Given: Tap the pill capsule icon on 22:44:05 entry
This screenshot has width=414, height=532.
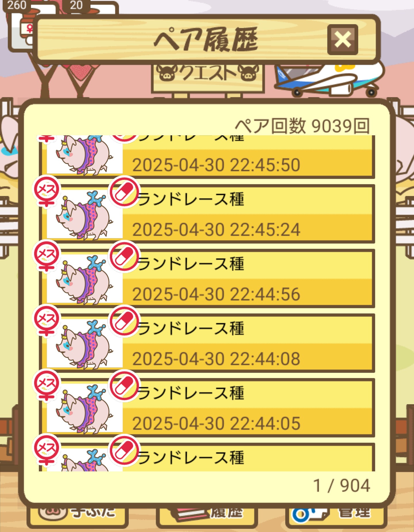Looking at the screenshot, I should point(124,385).
